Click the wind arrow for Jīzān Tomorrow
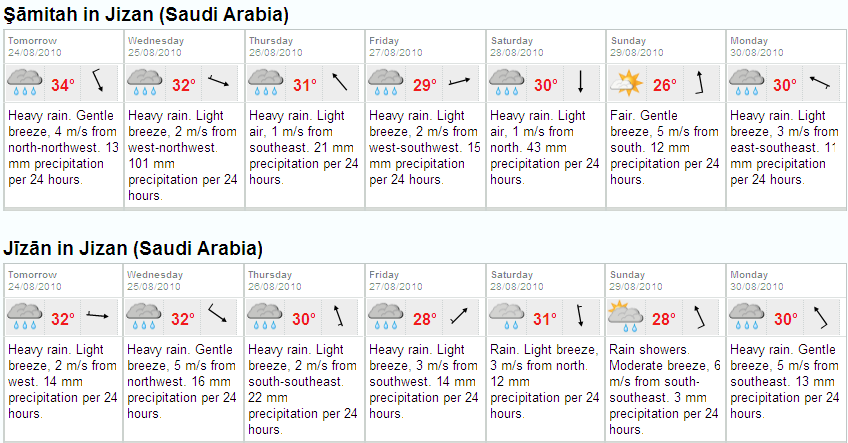The height and width of the screenshot is (443, 848). click(x=98, y=315)
